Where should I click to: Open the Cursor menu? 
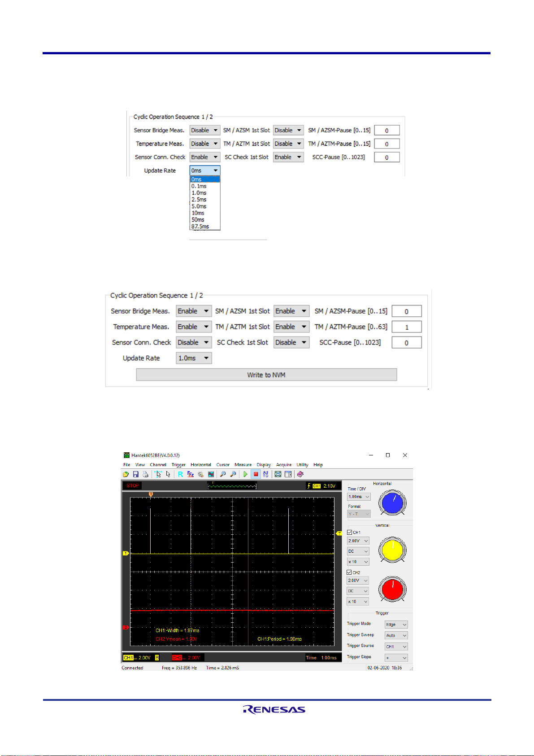(x=223, y=465)
